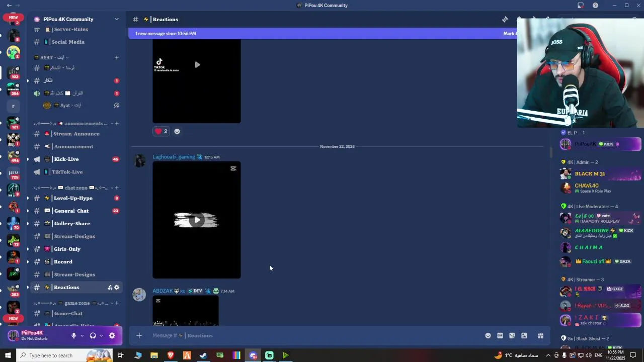Click Create Invite icon on Reactions channel
Viewport: 644px width, 362px height.
point(110,287)
